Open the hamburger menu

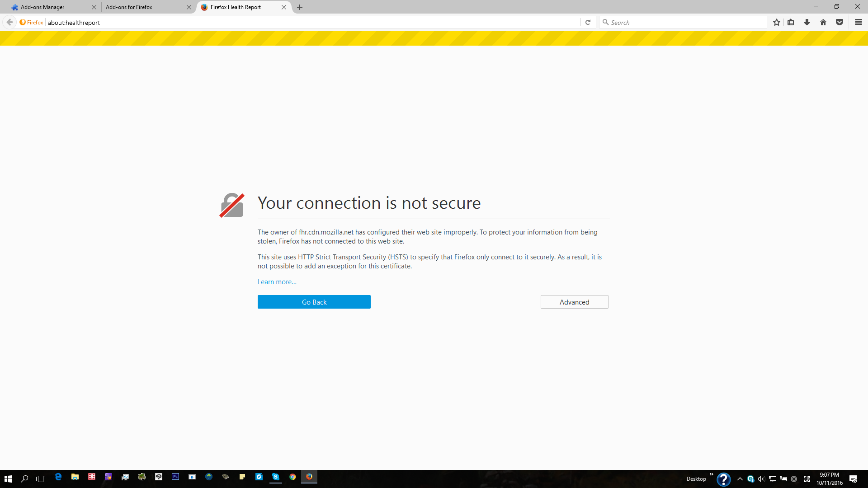[x=859, y=22]
